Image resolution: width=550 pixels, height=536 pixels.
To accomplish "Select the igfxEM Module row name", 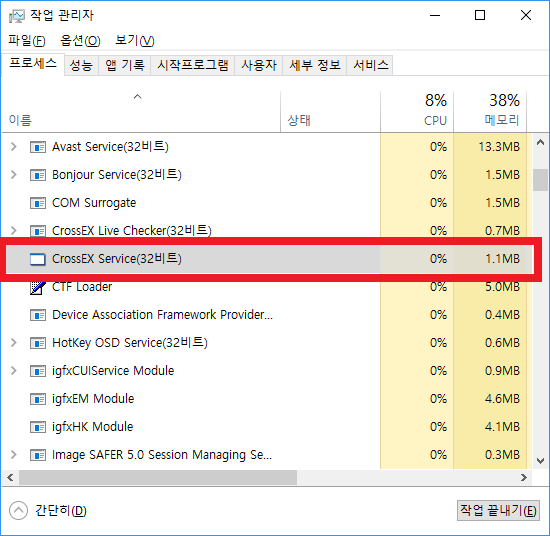I will tap(93, 399).
